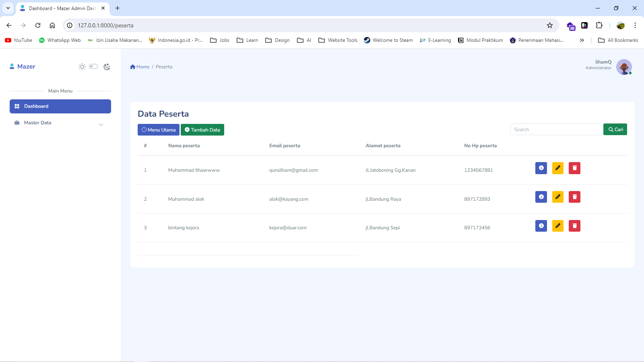Viewport: 644px width, 362px height.
Task: Delete bintang kejora with red trash icon
Action: pyautogui.click(x=574, y=226)
